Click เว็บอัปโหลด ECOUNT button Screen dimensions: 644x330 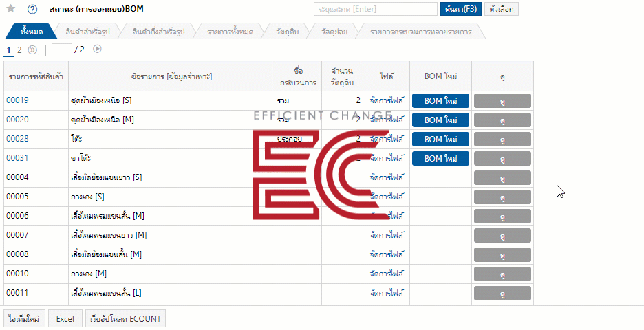125,319
